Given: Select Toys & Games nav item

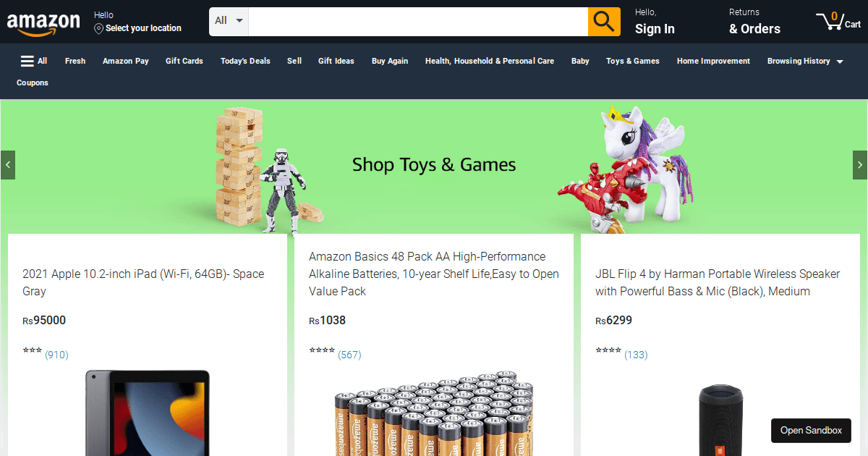Looking at the screenshot, I should pos(633,61).
